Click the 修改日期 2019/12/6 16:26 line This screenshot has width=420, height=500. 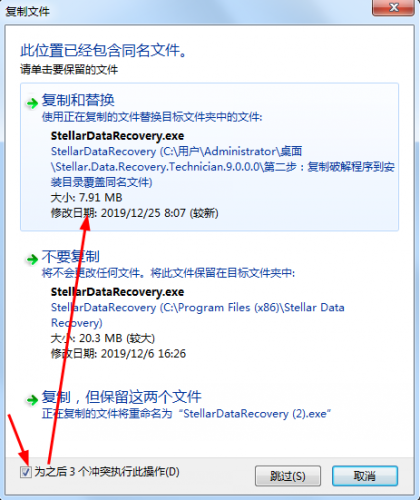tap(118, 353)
